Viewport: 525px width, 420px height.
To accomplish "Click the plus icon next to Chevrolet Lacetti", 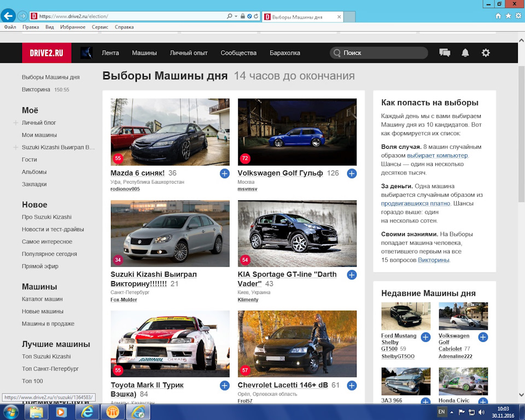I will coord(352,386).
